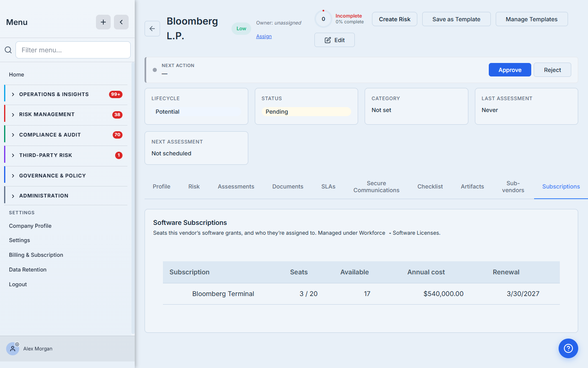
Task: Click the 3/30/2027 renewal date
Action: 523,294
